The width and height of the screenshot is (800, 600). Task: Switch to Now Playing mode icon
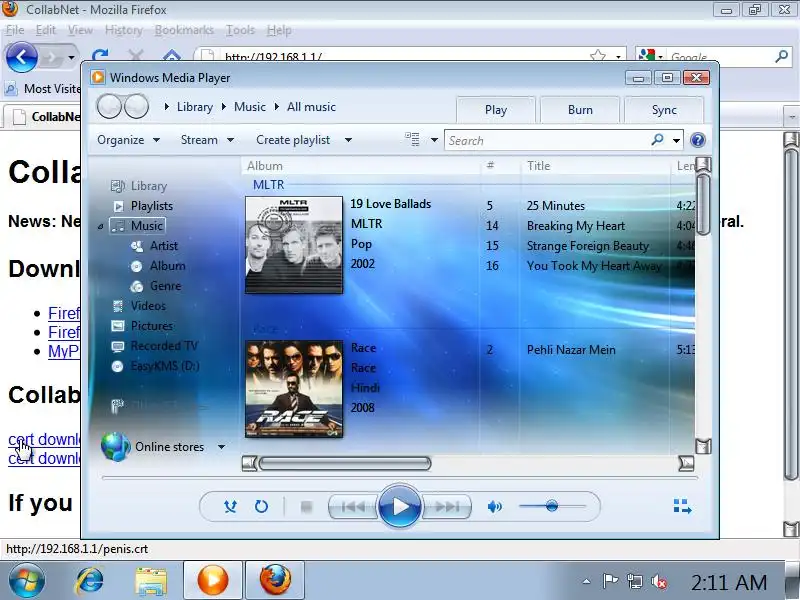tap(682, 506)
